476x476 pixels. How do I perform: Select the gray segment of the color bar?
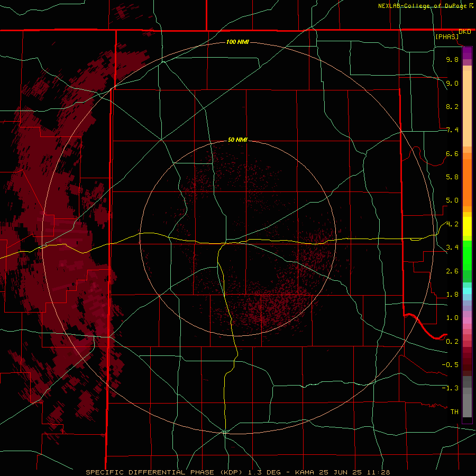[x=467, y=397]
